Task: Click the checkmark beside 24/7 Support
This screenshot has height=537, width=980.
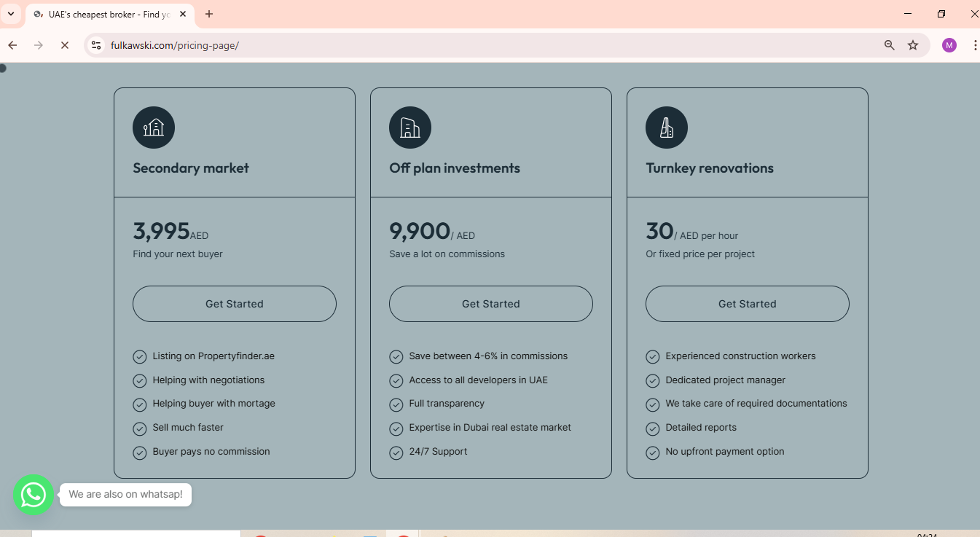Action: pyautogui.click(x=396, y=452)
